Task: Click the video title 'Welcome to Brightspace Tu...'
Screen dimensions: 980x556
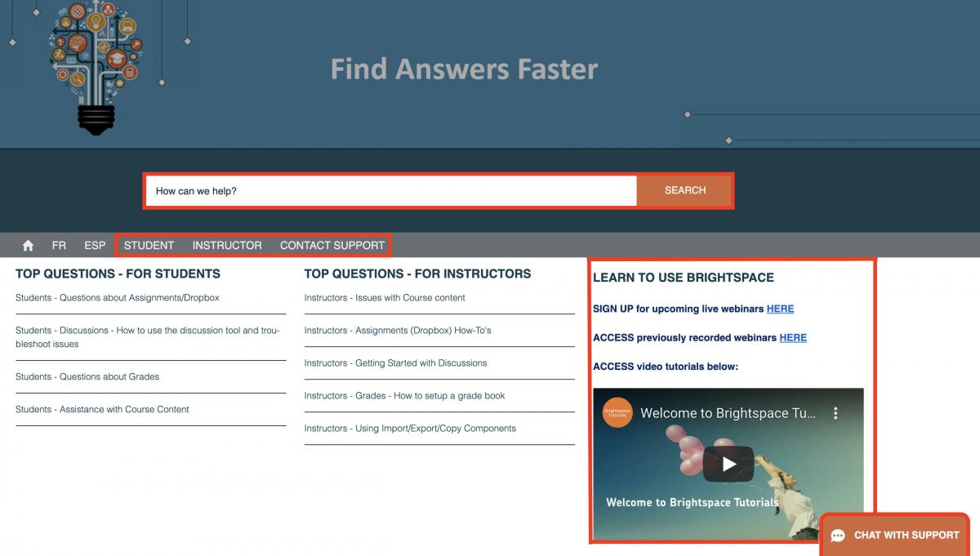Action: click(728, 413)
